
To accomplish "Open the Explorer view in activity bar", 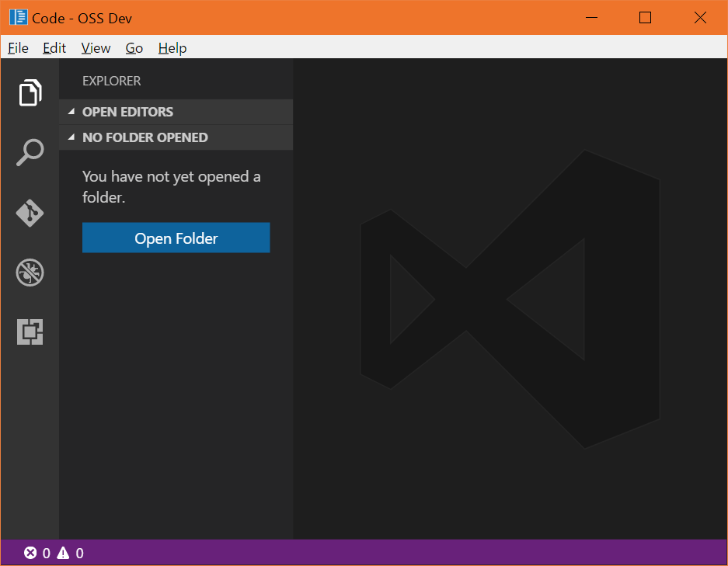I will click(x=30, y=93).
